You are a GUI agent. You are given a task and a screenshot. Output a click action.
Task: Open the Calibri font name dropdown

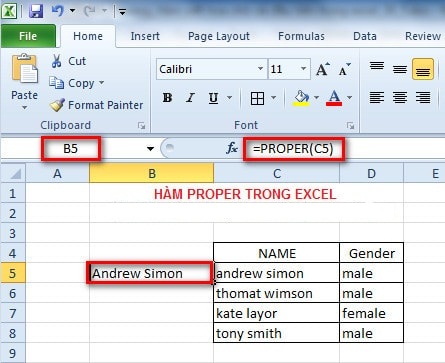pyautogui.click(x=260, y=69)
